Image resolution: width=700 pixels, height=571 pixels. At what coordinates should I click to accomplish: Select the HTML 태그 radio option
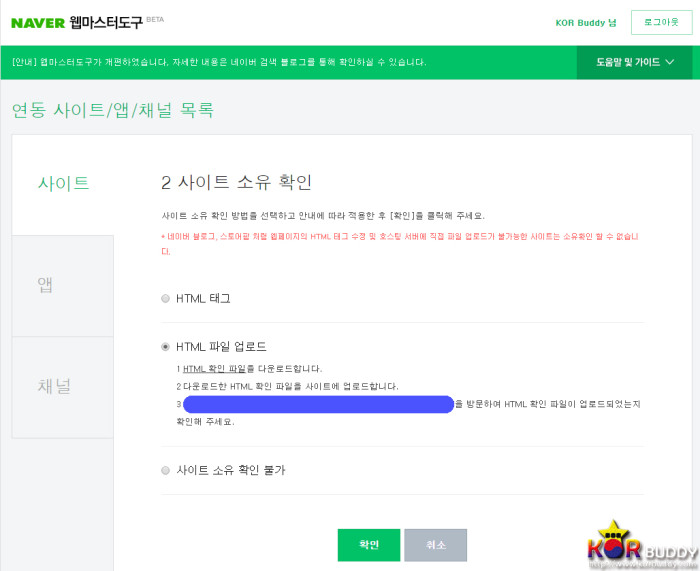coord(166,298)
